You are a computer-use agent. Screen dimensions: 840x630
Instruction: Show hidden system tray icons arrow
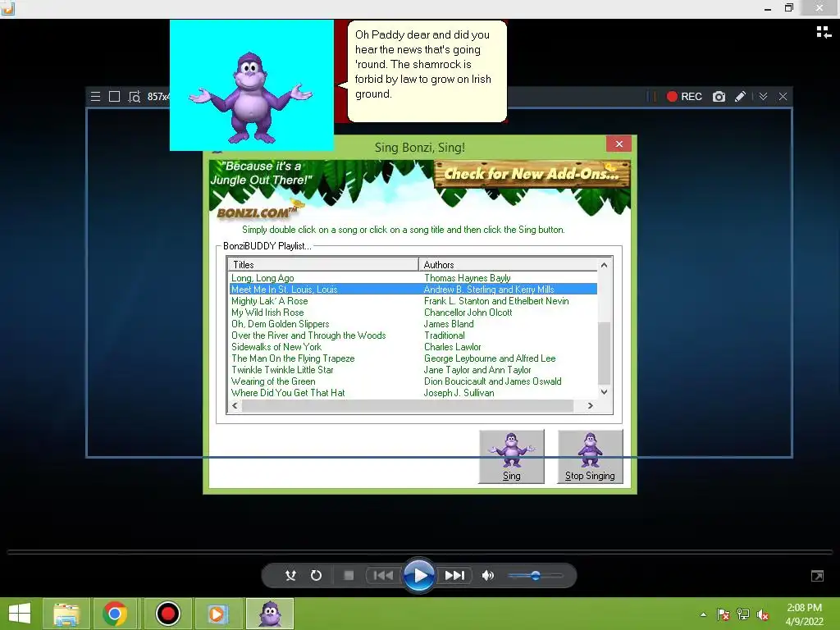click(703, 614)
